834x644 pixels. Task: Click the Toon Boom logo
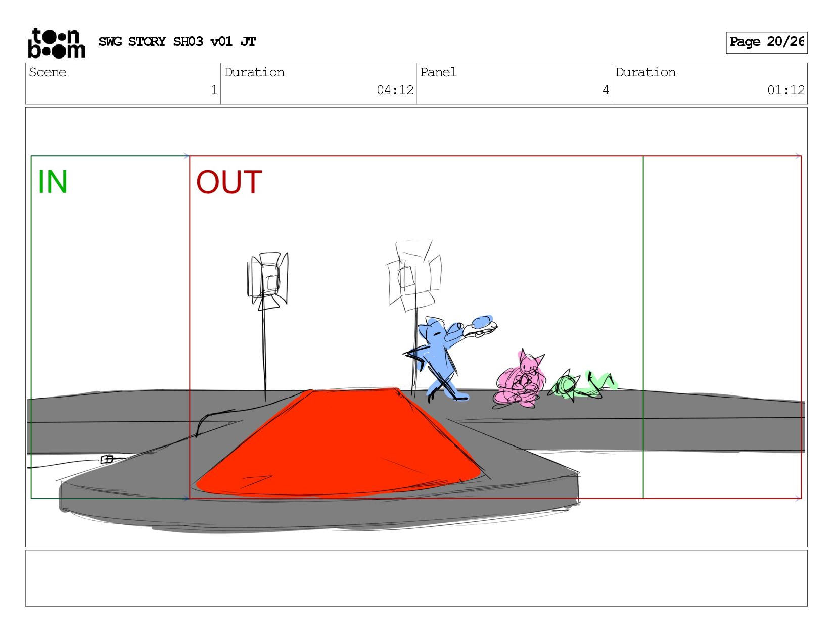tap(56, 43)
